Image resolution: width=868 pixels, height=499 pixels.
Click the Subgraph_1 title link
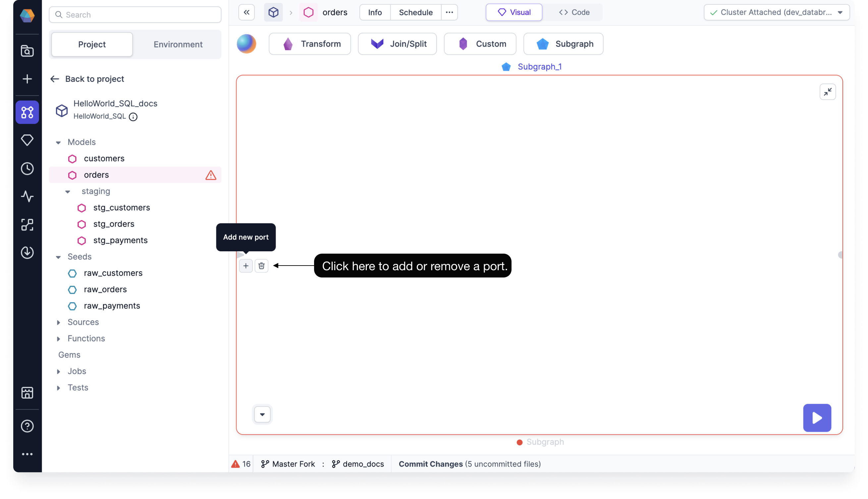[x=540, y=67]
